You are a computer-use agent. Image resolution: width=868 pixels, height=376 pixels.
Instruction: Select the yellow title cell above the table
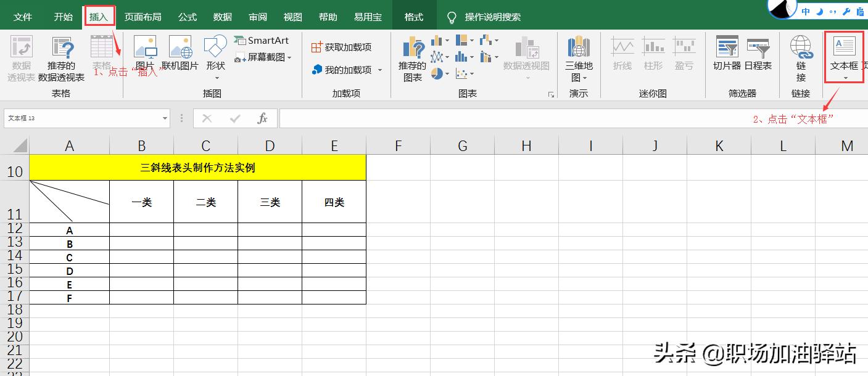[197, 166]
